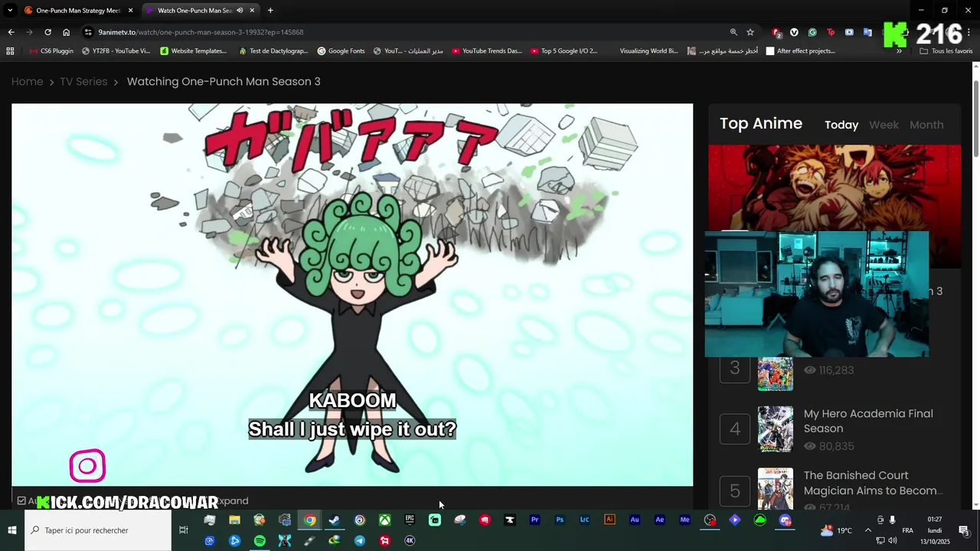
Task: Open Windows Start menu
Action: (x=12, y=530)
